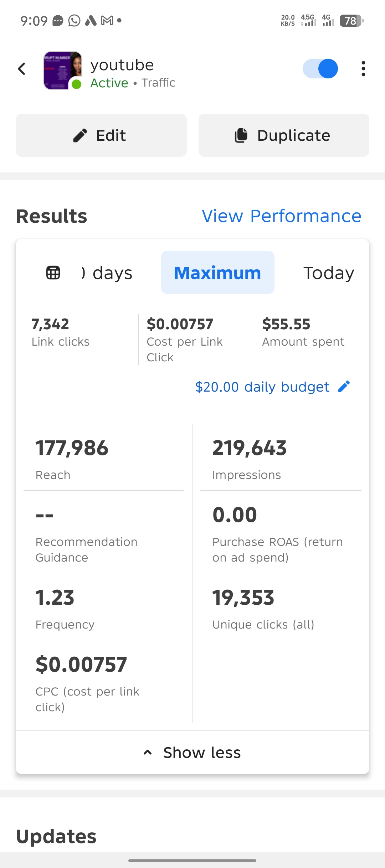Screen dimensions: 385x868
Task: Tap the WhatsApp notification icon in status bar
Action: (74, 21)
